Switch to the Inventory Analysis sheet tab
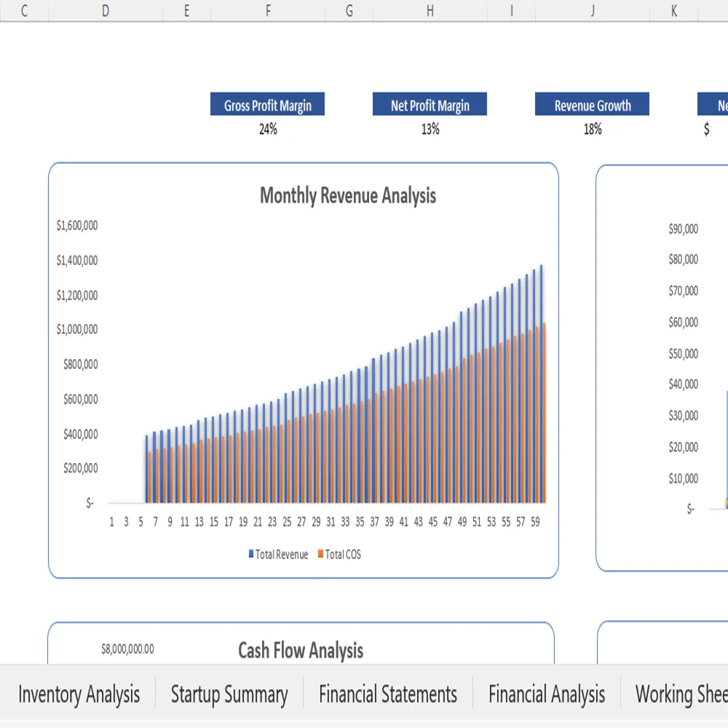Image resolution: width=728 pixels, height=728 pixels. coord(79,694)
